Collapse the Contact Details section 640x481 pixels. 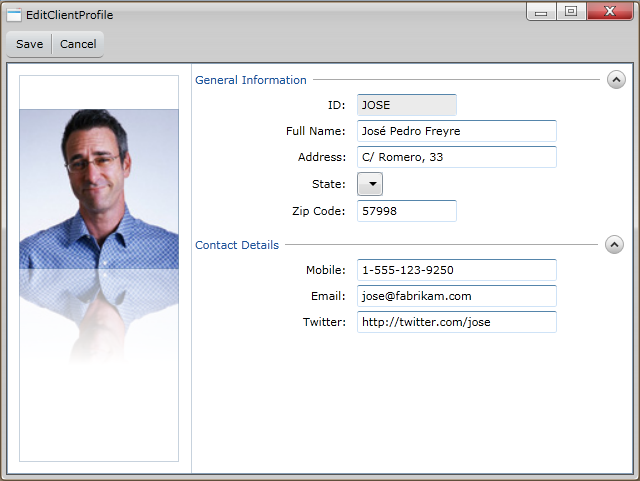(614, 245)
